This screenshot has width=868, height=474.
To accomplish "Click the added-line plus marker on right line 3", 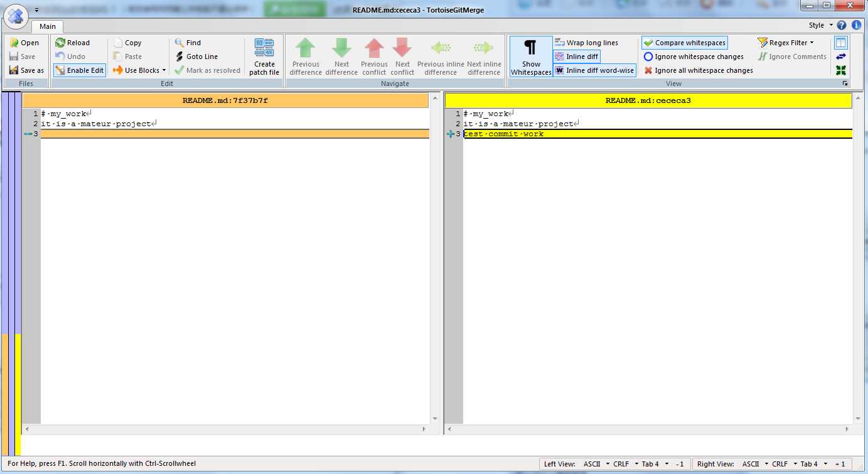I will 450,134.
